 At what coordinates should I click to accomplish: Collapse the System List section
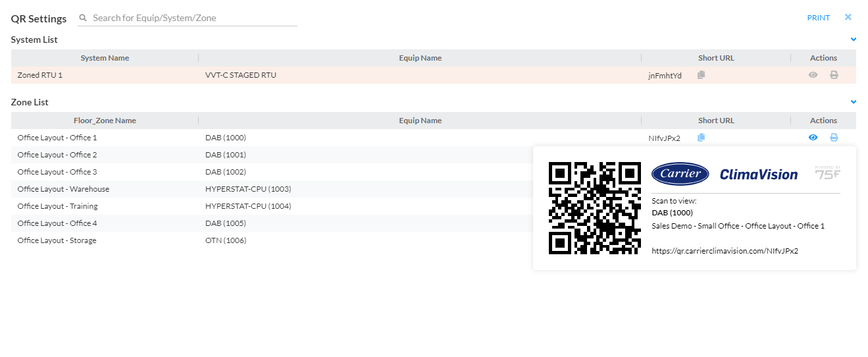tap(854, 40)
